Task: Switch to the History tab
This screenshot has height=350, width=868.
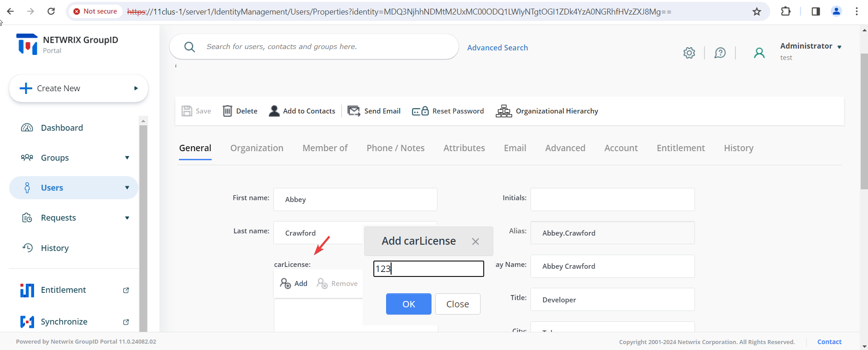Action: pos(739,148)
